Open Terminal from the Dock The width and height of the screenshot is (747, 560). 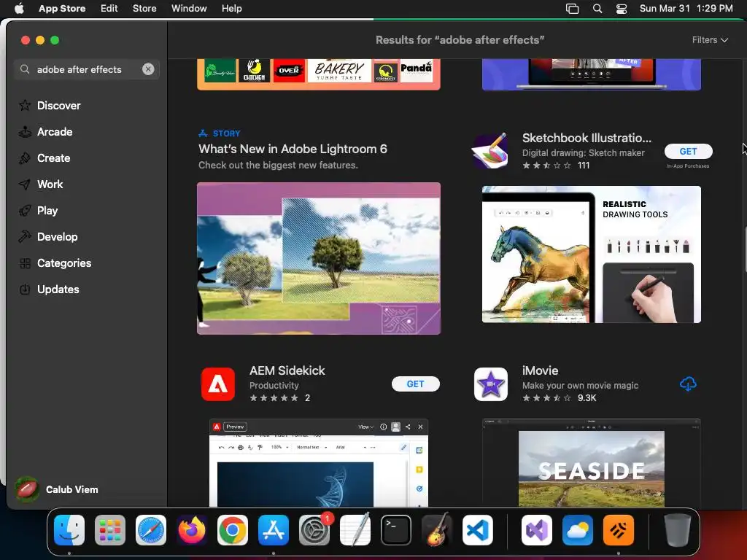click(x=396, y=530)
